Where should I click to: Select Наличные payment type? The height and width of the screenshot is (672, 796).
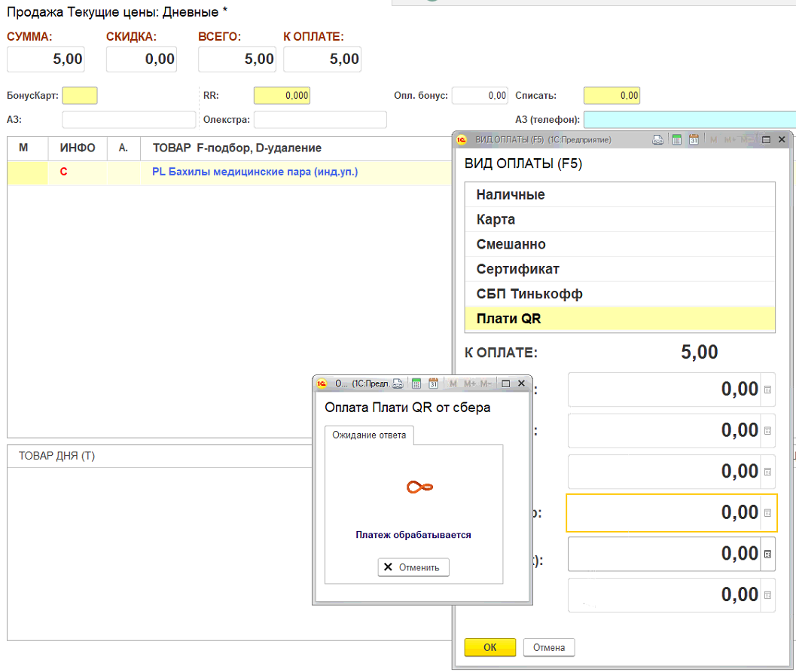[x=511, y=195]
